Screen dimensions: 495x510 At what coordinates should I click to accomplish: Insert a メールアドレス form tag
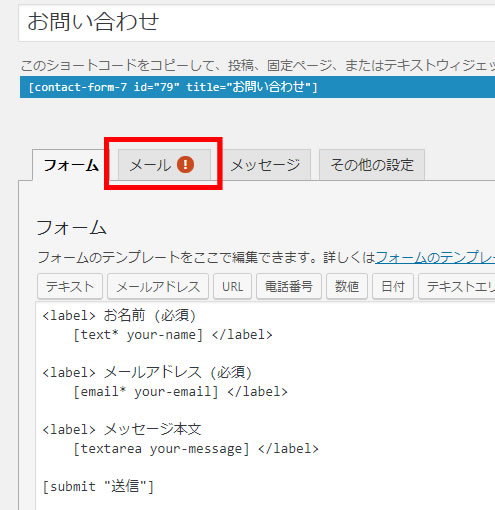[x=158, y=286]
